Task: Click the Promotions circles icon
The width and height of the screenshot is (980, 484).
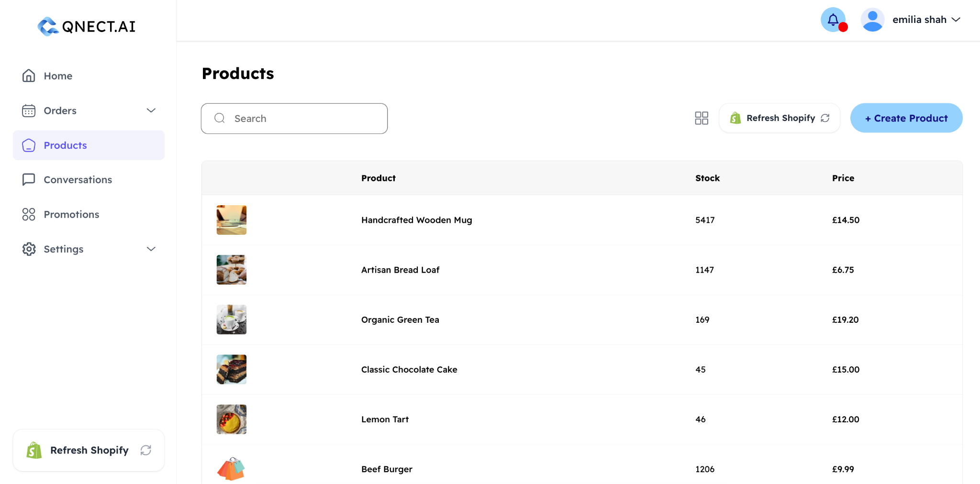Action: click(x=29, y=214)
